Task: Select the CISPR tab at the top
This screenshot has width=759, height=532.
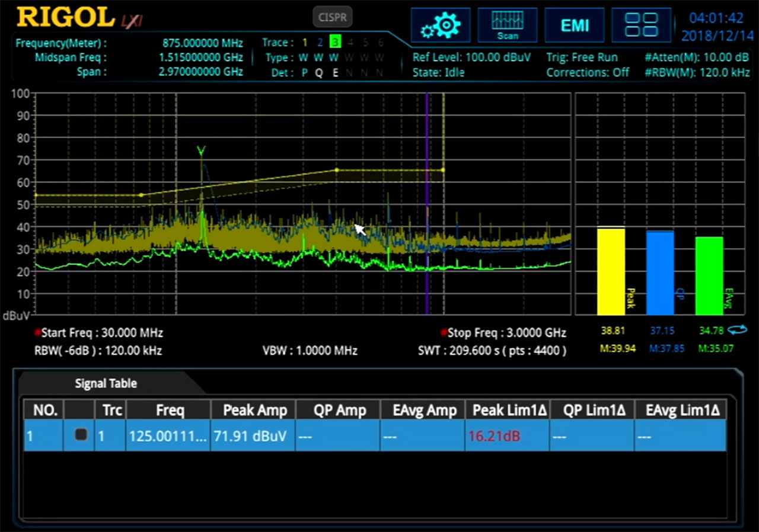Action: tap(332, 17)
